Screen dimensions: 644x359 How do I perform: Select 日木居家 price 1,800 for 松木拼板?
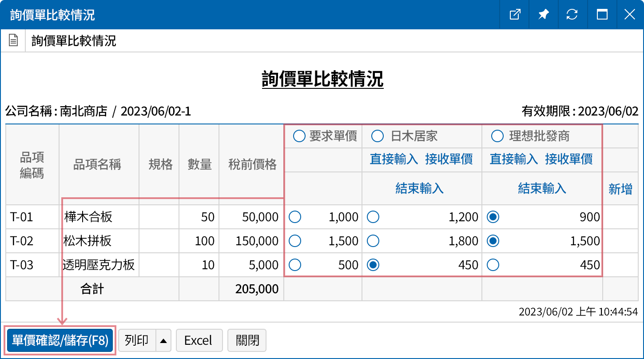pos(374,241)
